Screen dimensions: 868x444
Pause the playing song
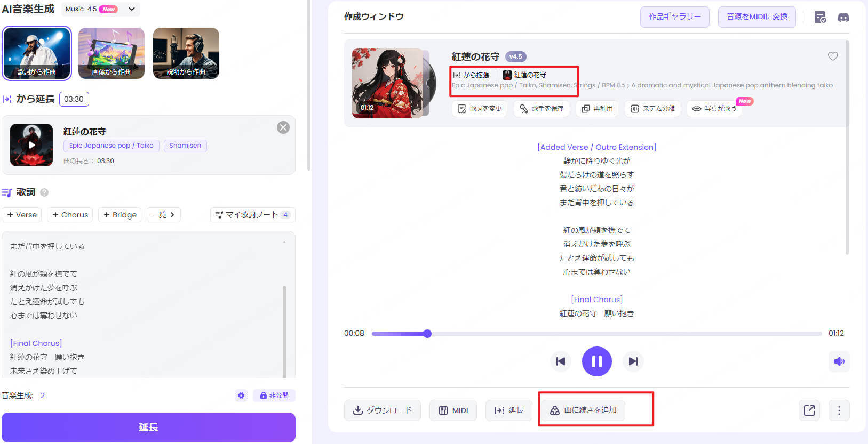click(x=597, y=361)
